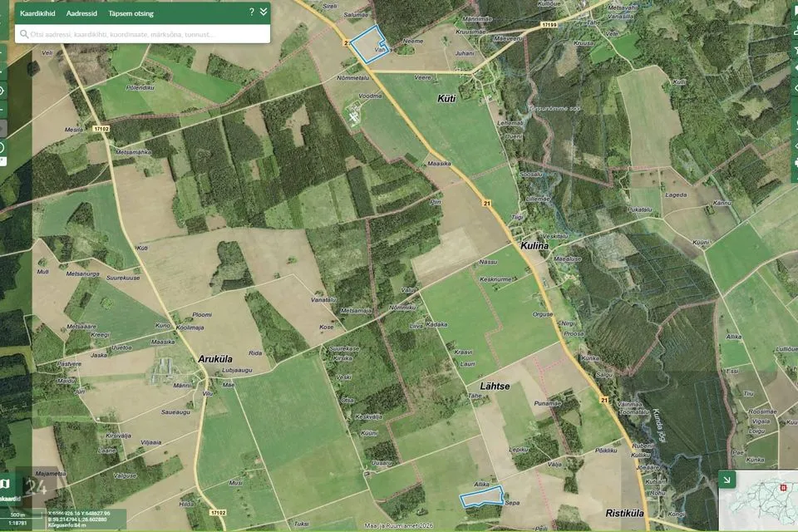Click the Orguse label
Image resolution: width=798 pixels, height=532 pixels.
pyautogui.click(x=543, y=314)
